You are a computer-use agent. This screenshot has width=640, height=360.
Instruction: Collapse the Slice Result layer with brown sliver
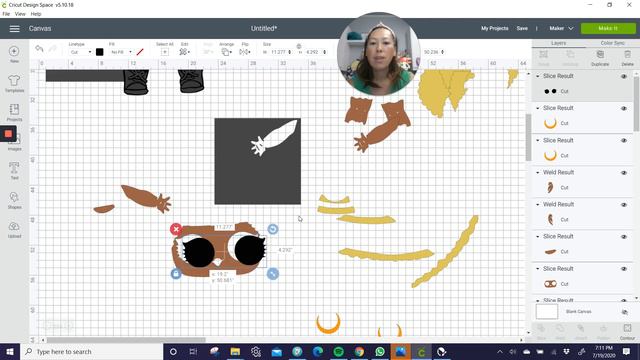(538, 237)
